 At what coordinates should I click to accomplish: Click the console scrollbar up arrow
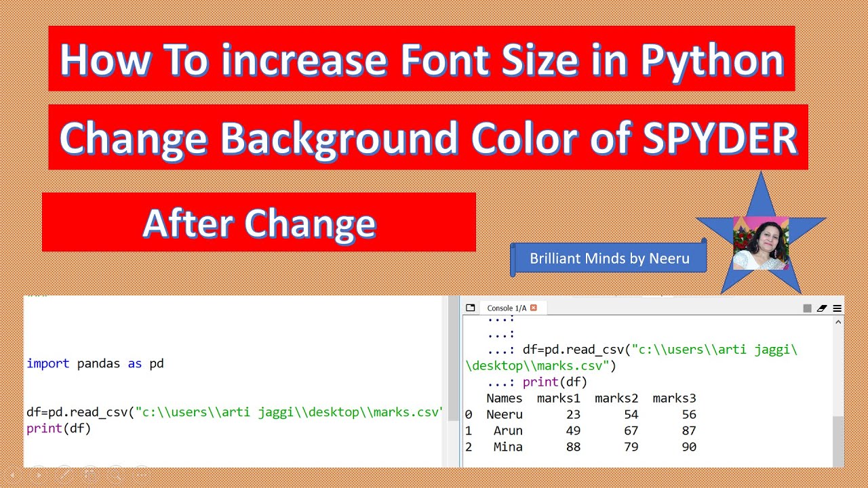point(839,323)
